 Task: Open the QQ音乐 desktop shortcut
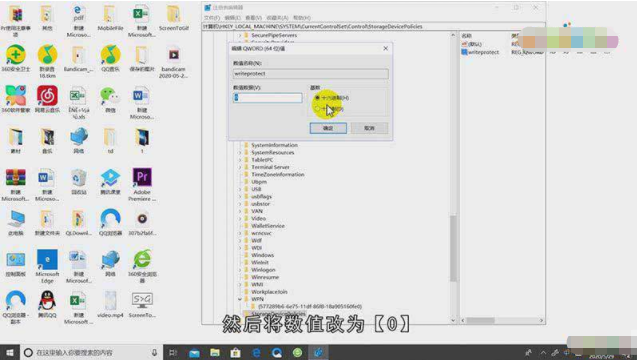pos(110,58)
